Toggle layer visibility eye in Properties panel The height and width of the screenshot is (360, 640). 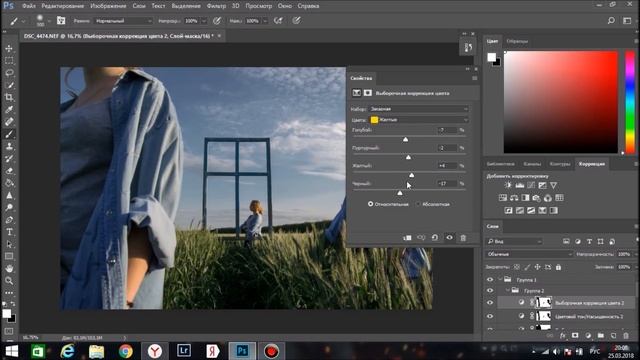pos(449,238)
